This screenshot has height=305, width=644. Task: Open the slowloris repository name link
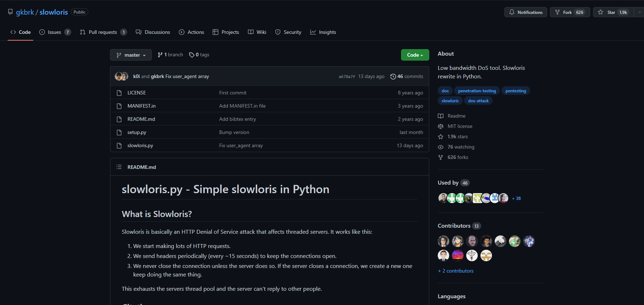53,12
